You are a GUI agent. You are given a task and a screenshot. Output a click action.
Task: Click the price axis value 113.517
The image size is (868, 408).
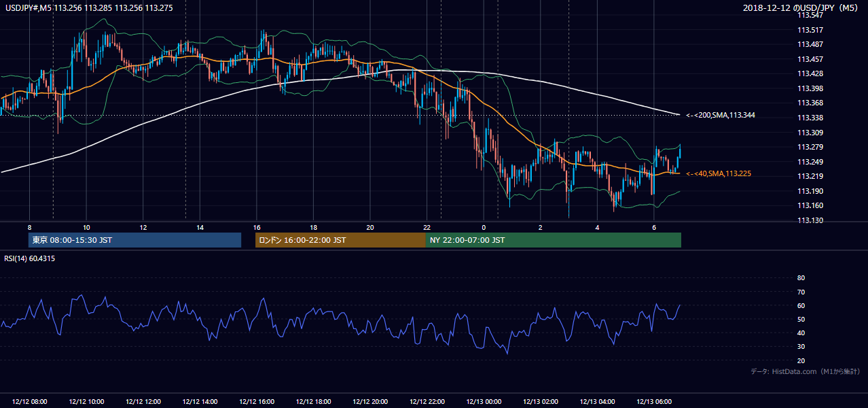[810, 30]
